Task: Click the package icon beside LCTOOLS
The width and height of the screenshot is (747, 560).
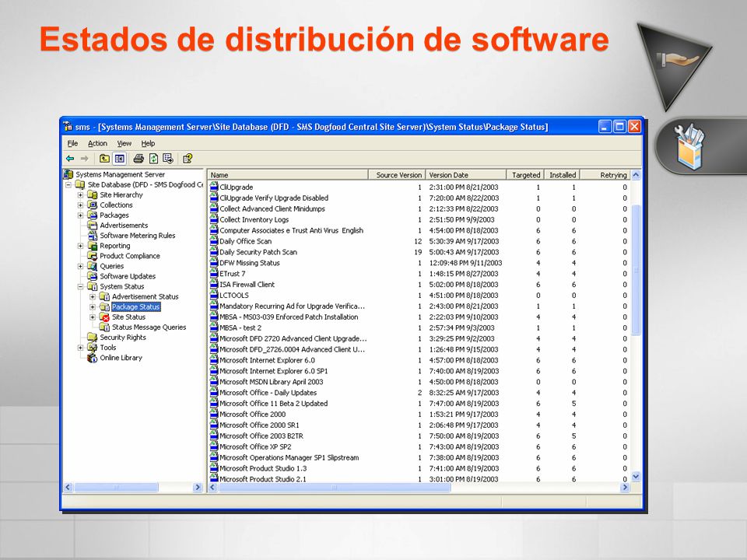Action: click(x=215, y=296)
